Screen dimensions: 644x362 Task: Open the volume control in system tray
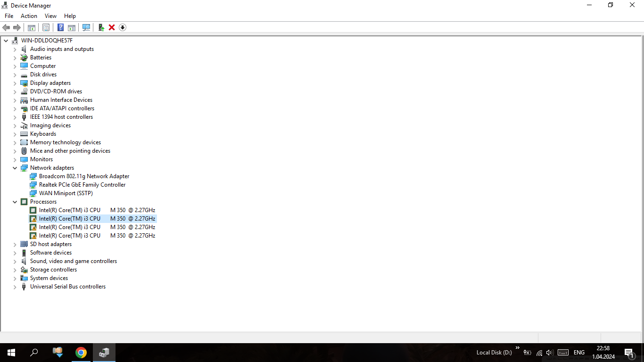[x=549, y=353]
